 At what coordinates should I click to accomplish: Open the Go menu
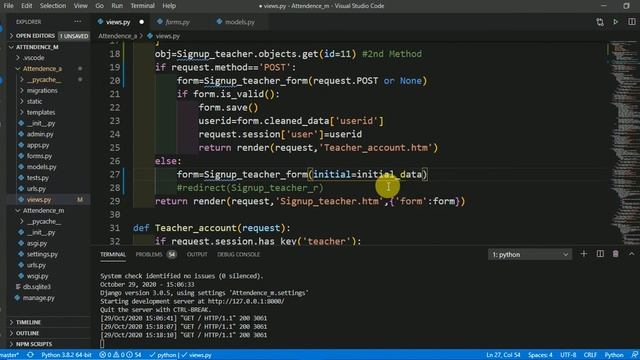pyautogui.click(x=99, y=6)
